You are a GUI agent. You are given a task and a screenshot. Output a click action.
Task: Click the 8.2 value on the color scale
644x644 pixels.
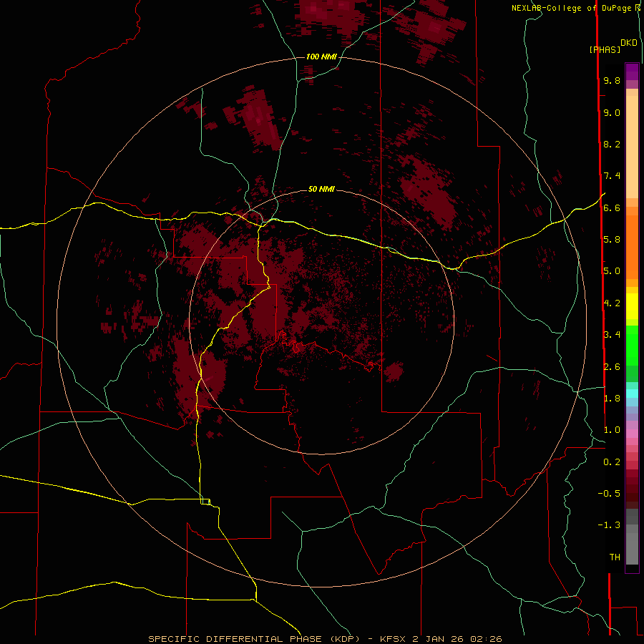612,144
